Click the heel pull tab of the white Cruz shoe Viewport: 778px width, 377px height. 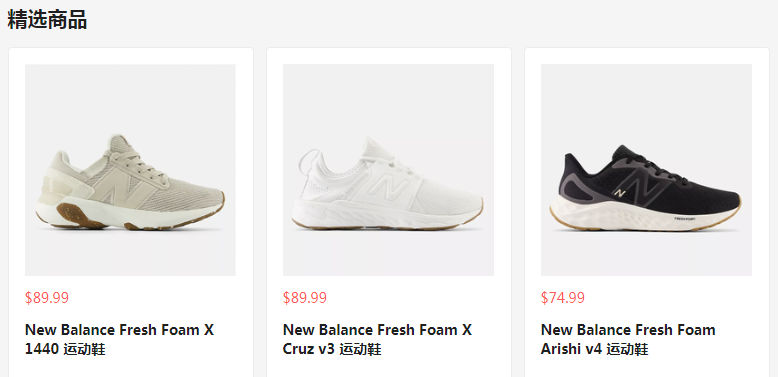click(x=307, y=161)
